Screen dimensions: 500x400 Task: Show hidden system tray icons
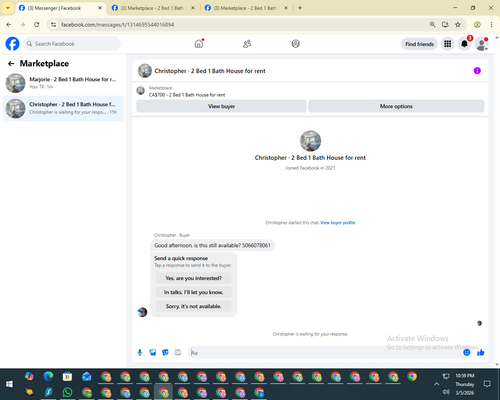[436, 384]
